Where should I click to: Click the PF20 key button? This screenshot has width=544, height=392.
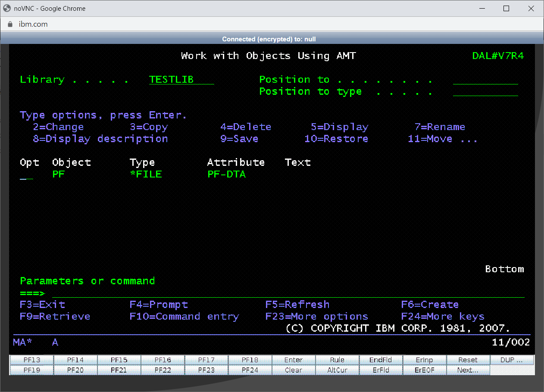point(75,370)
